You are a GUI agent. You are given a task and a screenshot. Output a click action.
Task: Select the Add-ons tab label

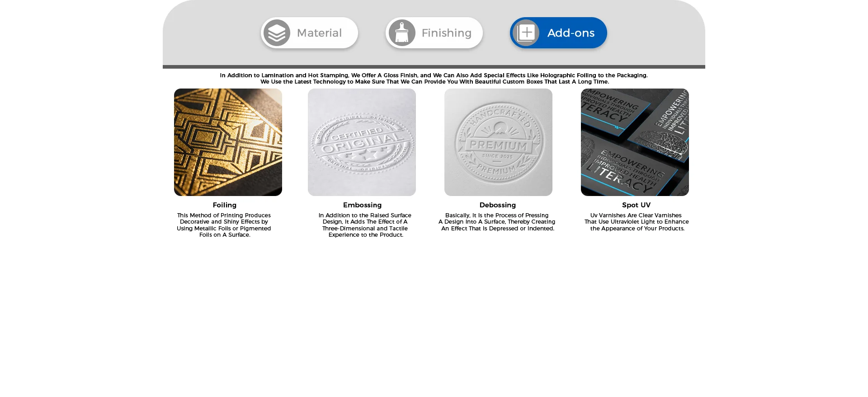pos(571,33)
